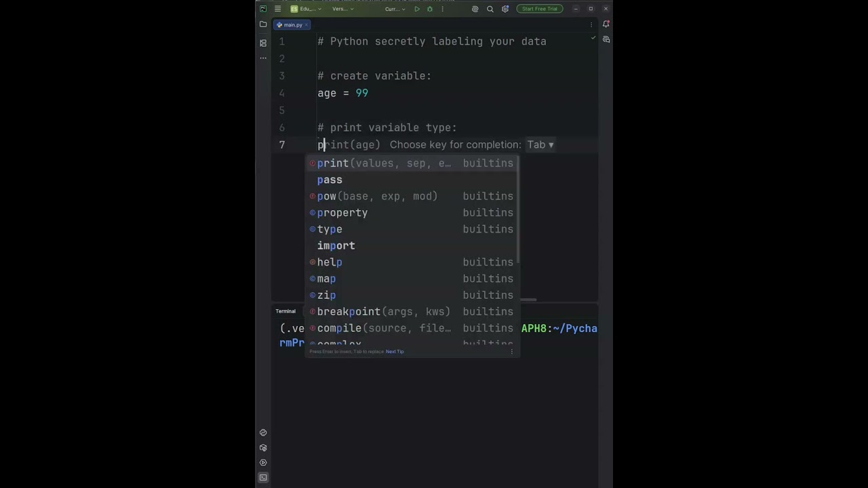The height and width of the screenshot is (488, 868).
Task: Open the Tab completion key dropdown
Action: point(540,144)
